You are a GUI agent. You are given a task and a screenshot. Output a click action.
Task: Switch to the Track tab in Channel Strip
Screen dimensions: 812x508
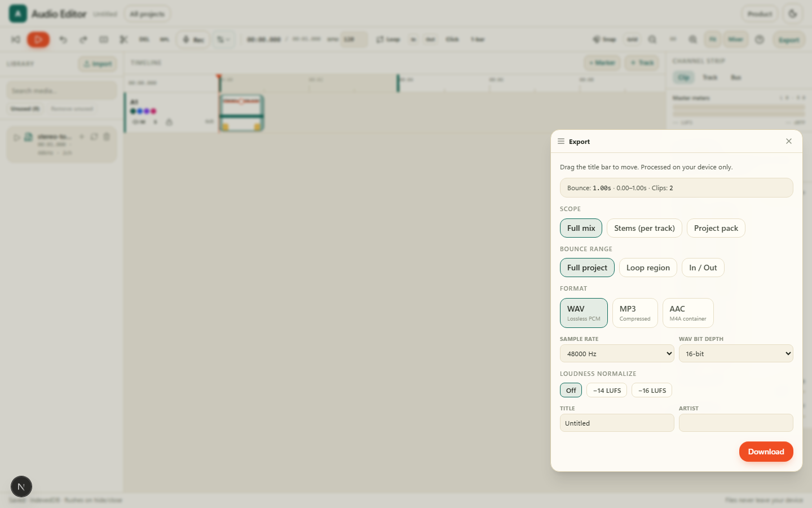(710, 77)
